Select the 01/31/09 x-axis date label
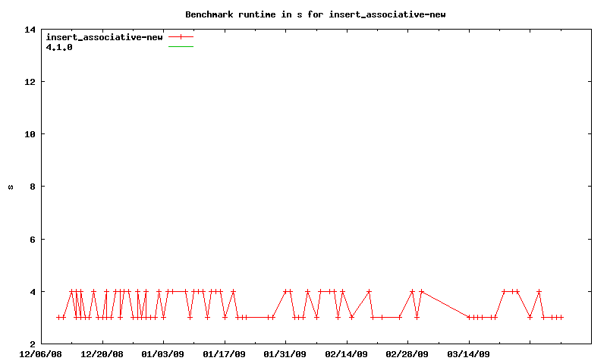Screen dimensions: 607x364 point(285,353)
